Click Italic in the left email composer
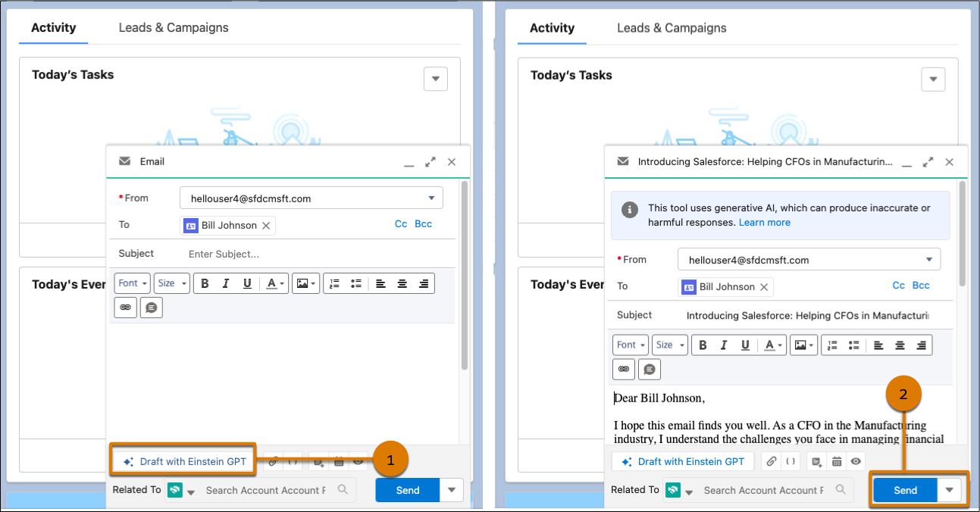 (225, 283)
